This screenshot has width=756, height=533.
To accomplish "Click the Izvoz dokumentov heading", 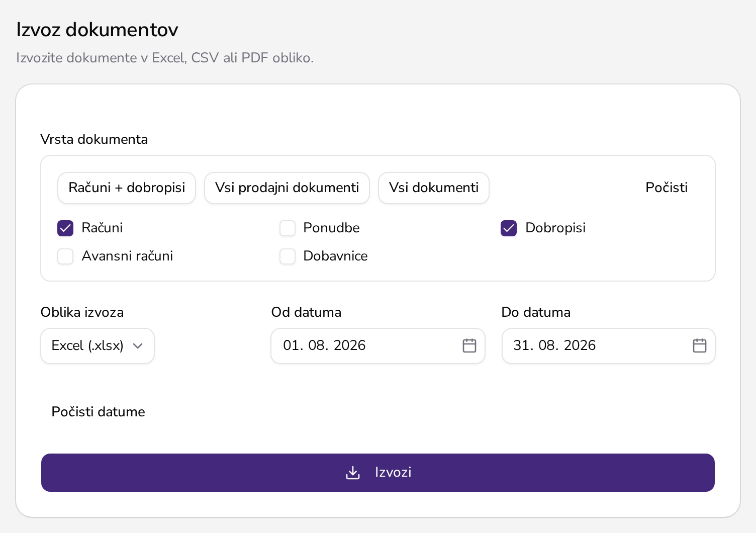I will coord(97,30).
